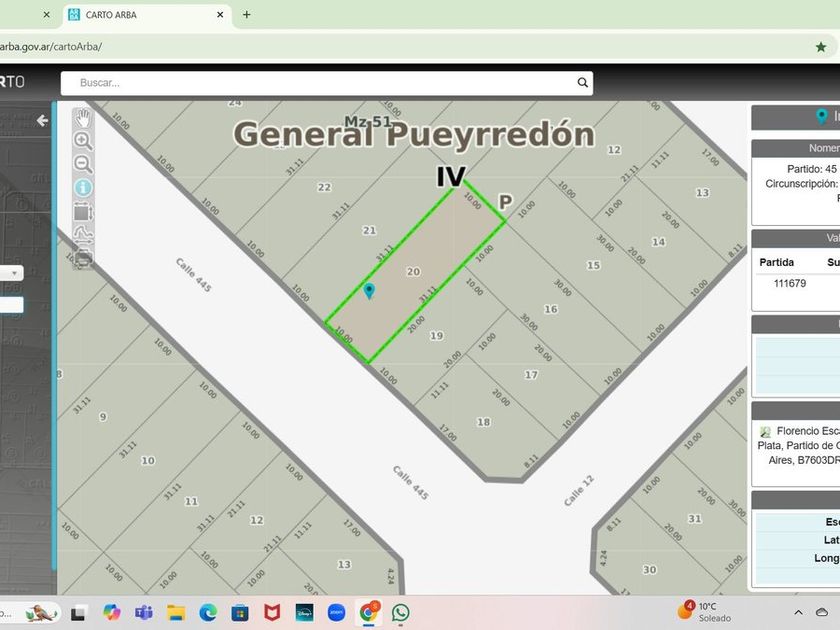
Task: Activate the zoom in magnifier tool
Action: click(x=83, y=141)
